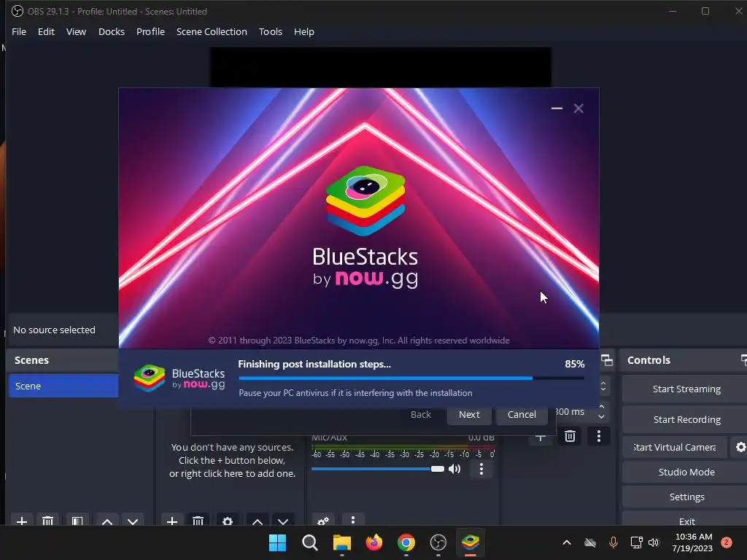
Task: Open transition properties three-dots menu
Action: [599, 436]
